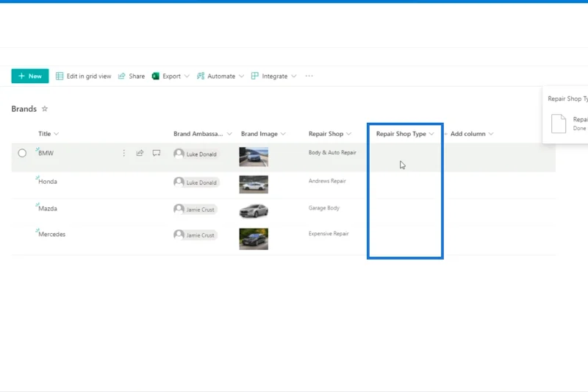Open the Export menu
Image resolution: width=588 pixels, height=392 pixels.
pyautogui.click(x=171, y=76)
